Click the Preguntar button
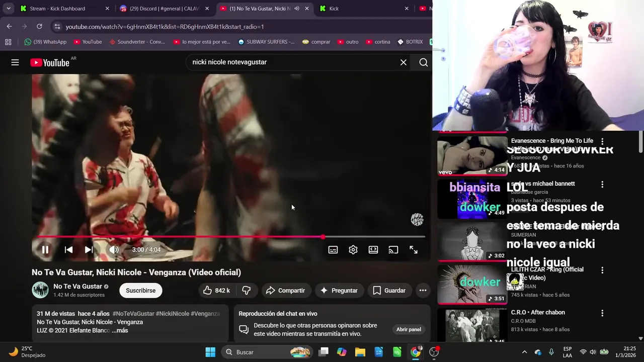The width and height of the screenshot is (644, 362). (339, 290)
